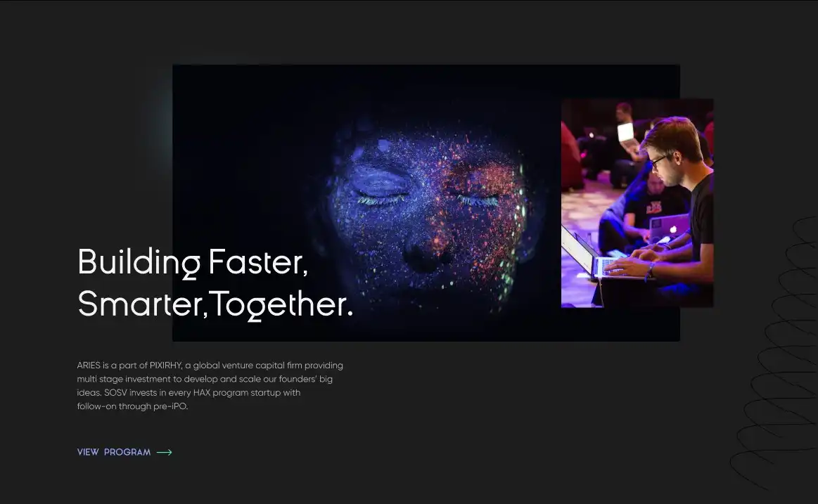818x504 pixels.
Task: Click the word "Smarter," in the headline
Action: (x=142, y=304)
